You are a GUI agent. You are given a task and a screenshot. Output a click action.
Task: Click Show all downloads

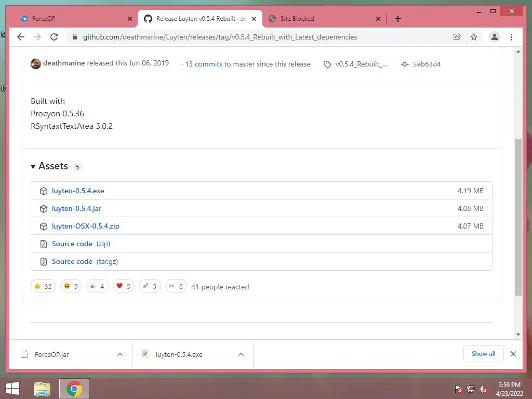484,354
